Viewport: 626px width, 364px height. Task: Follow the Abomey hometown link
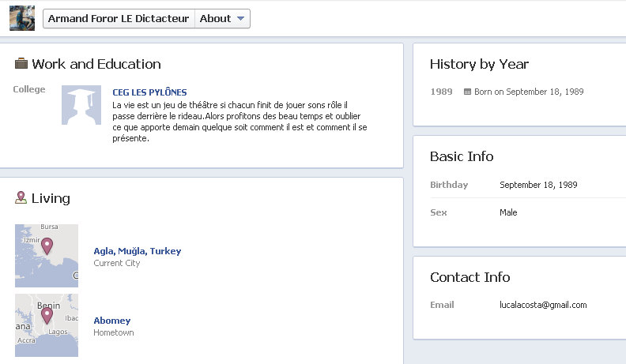(x=112, y=321)
